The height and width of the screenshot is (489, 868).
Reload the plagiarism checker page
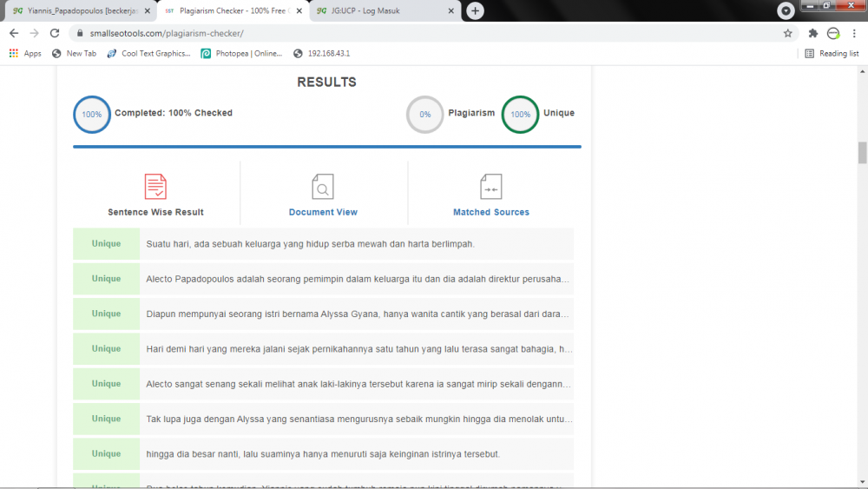(54, 33)
